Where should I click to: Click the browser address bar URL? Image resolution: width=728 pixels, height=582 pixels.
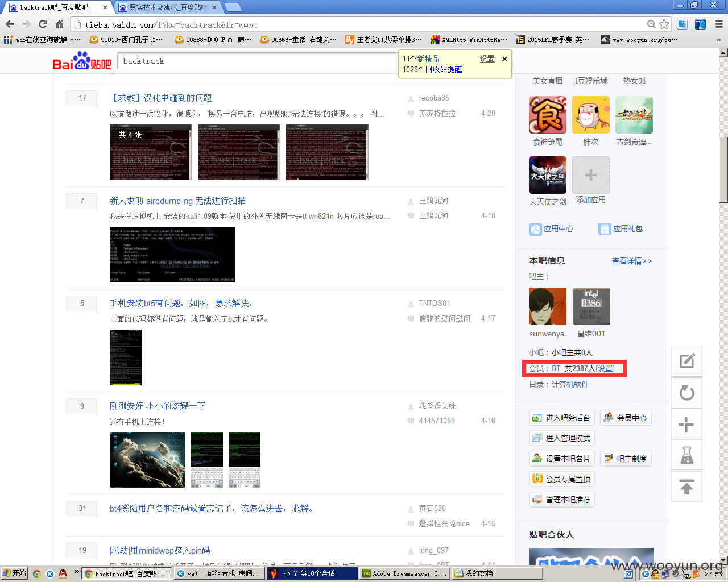358,24
